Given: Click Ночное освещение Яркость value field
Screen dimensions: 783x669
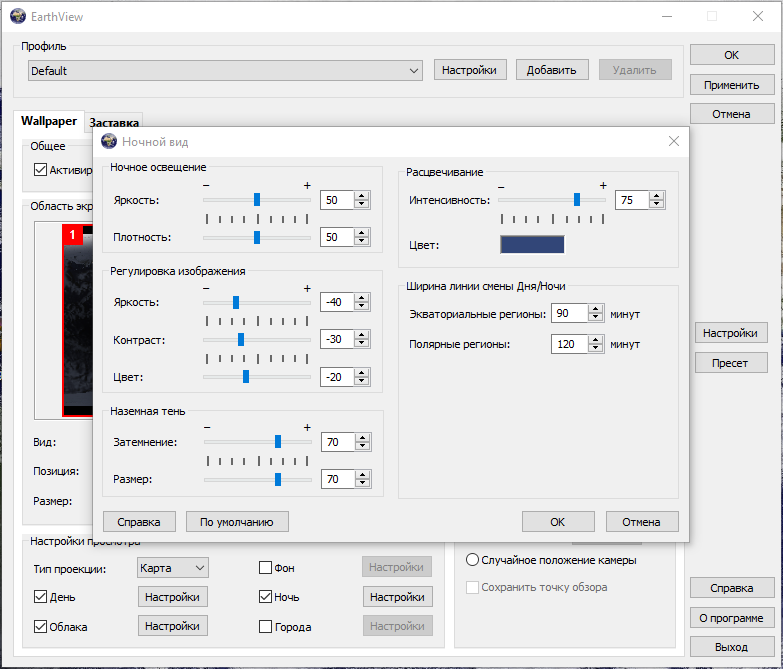Looking at the screenshot, I should [337, 200].
